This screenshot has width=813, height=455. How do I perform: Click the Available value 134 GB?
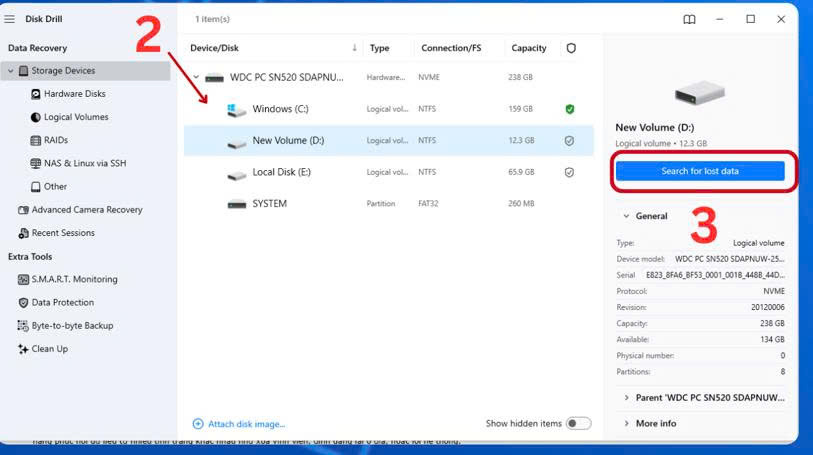(773, 339)
